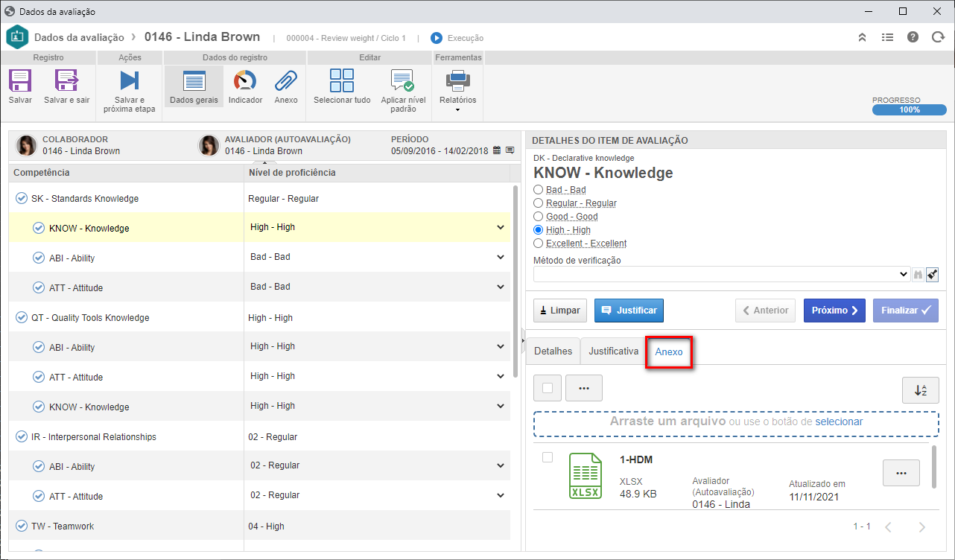Click the Salvar e sair icon

(66, 80)
